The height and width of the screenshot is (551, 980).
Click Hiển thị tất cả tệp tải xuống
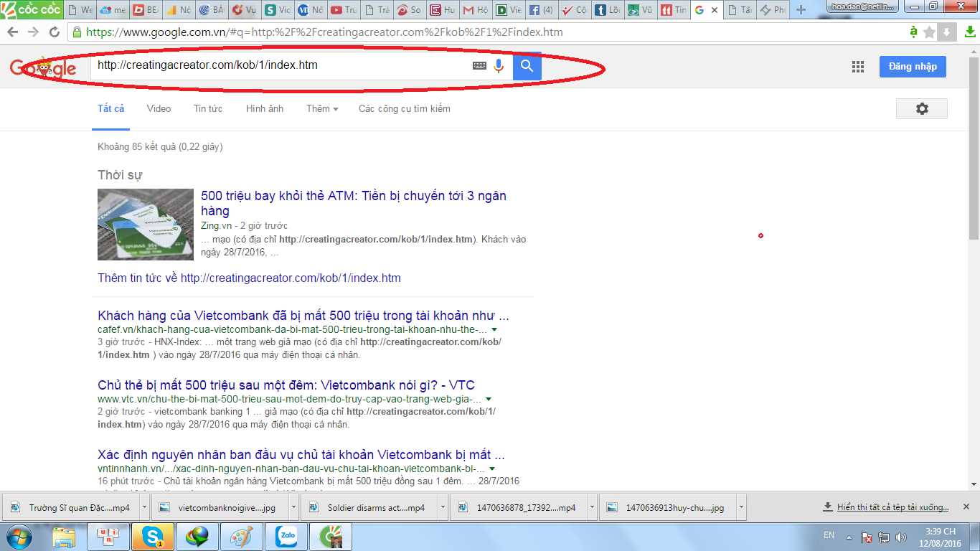coord(892,507)
